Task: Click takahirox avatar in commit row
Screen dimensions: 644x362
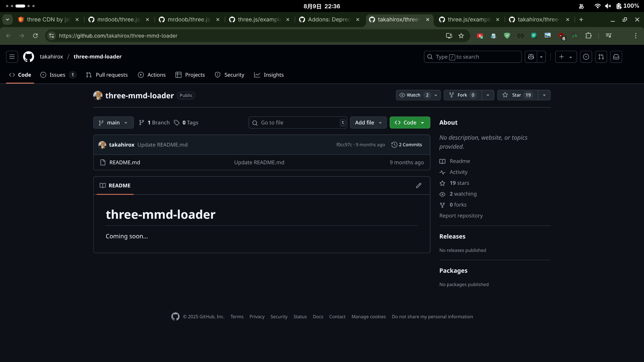Action: [x=102, y=145]
